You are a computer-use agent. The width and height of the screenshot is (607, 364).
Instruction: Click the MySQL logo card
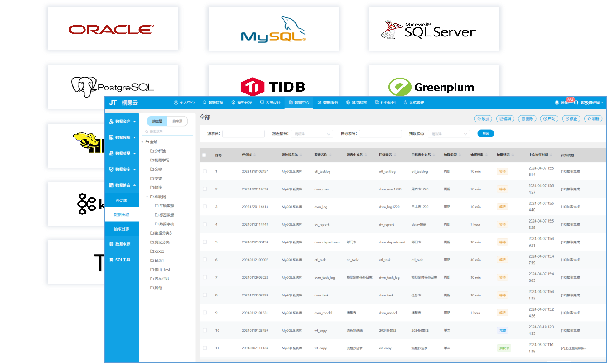274,29
